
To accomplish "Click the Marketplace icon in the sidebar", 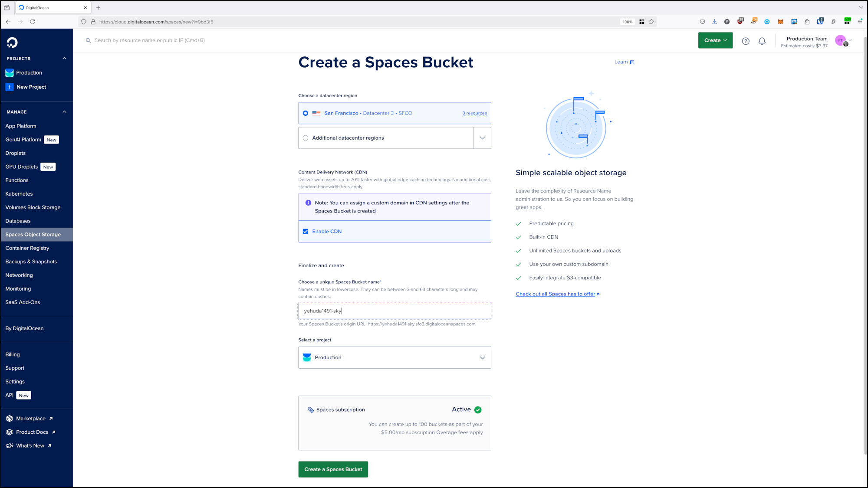I will (x=10, y=419).
